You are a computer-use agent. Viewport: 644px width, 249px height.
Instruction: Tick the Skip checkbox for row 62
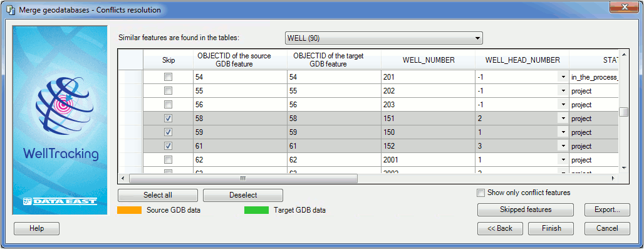[168, 160]
